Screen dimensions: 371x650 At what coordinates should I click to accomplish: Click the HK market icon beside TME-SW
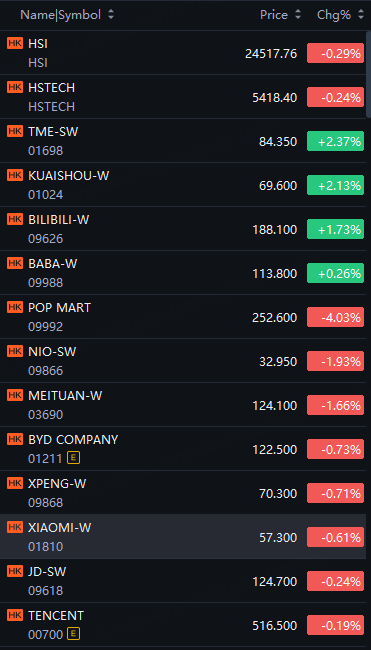(x=15, y=131)
